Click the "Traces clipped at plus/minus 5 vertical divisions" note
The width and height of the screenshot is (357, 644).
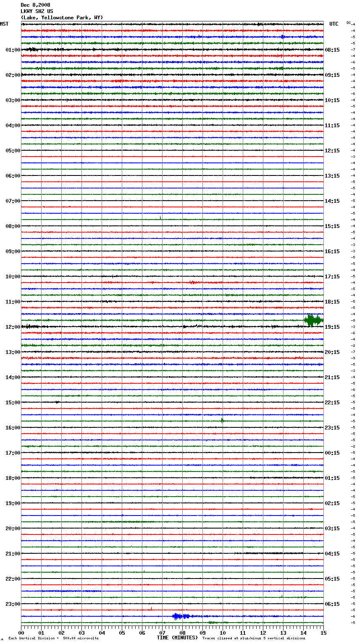[x=254, y=639]
